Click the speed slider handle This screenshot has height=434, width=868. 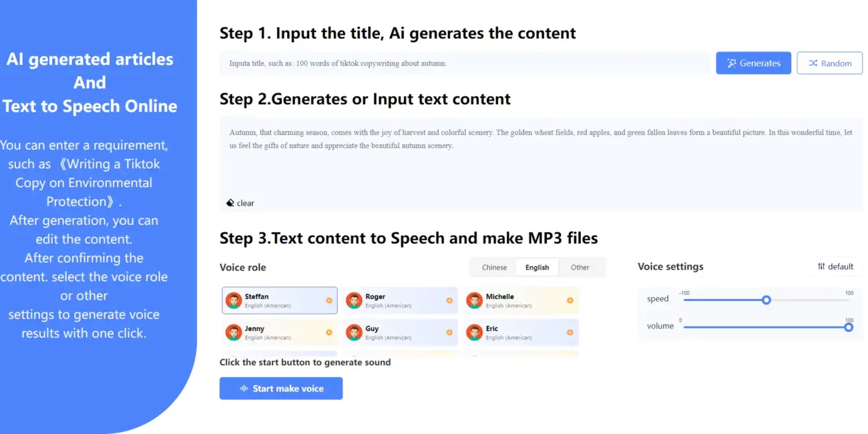[767, 300]
